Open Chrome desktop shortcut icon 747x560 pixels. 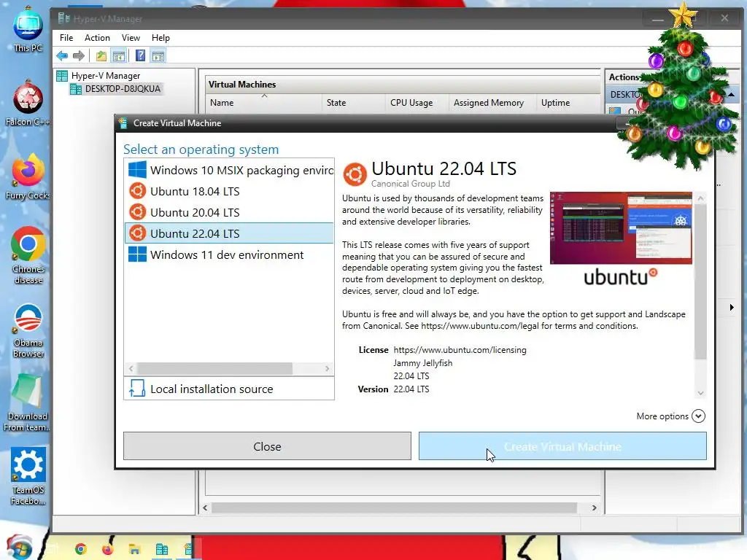pyautogui.click(x=28, y=256)
